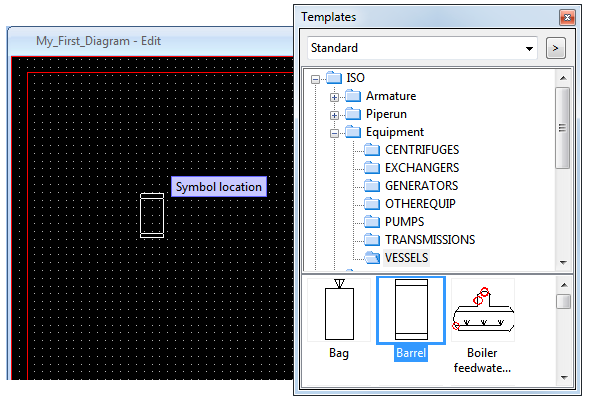Select the Bag vessel symbol thumbnail
Screen dimensions: 590x401
coord(339,310)
